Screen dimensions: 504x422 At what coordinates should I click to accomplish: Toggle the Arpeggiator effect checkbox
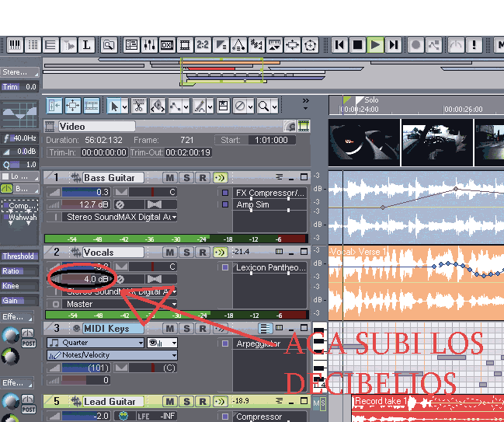pos(225,344)
